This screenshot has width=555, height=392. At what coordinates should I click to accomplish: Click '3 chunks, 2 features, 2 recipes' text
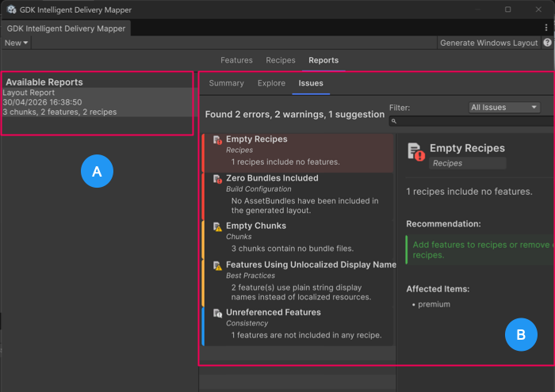click(59, 112)
